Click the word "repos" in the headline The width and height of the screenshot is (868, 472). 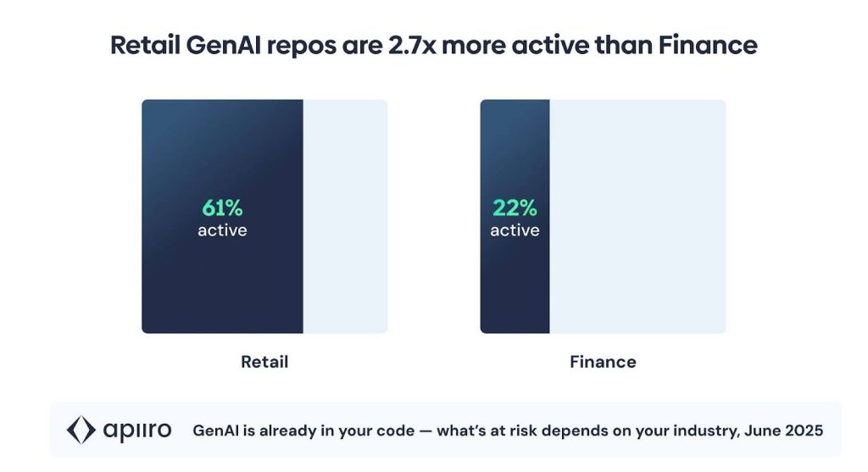(x=296, y=45)
